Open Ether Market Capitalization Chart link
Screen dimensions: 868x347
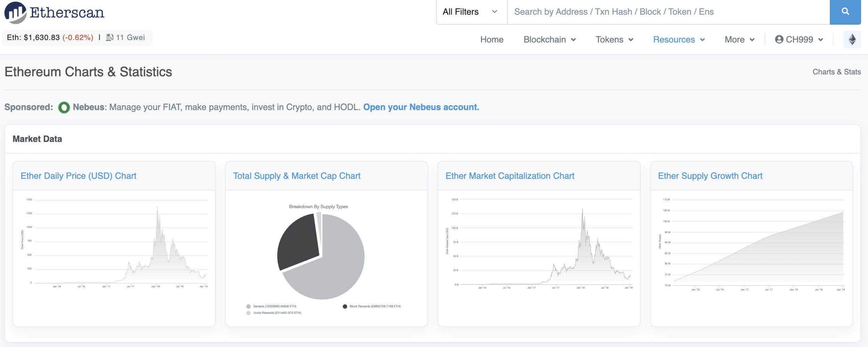point(510,176)
